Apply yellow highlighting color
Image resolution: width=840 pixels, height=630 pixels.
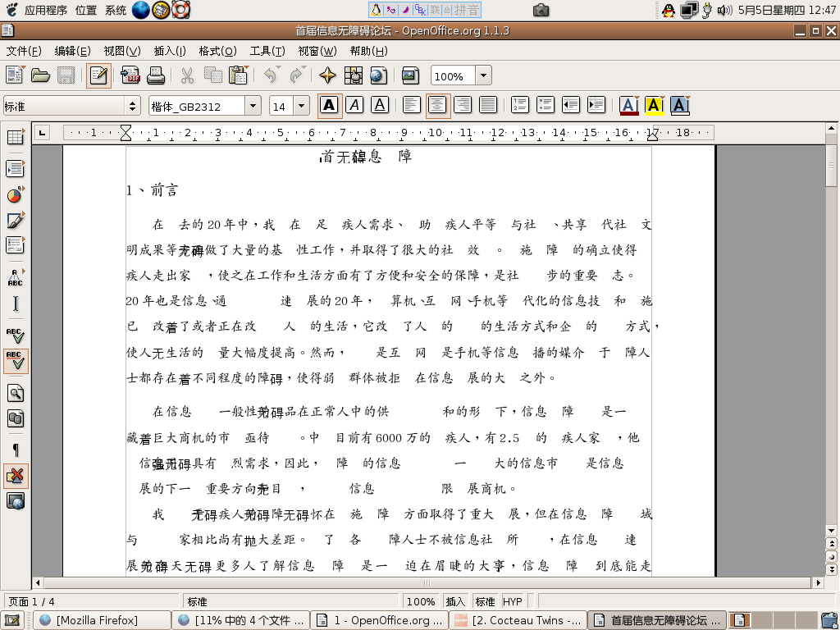[x=654, y=106]
